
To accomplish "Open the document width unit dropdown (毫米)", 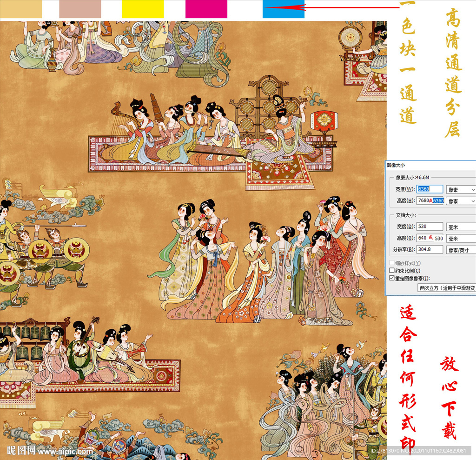I will coord(461,227).
